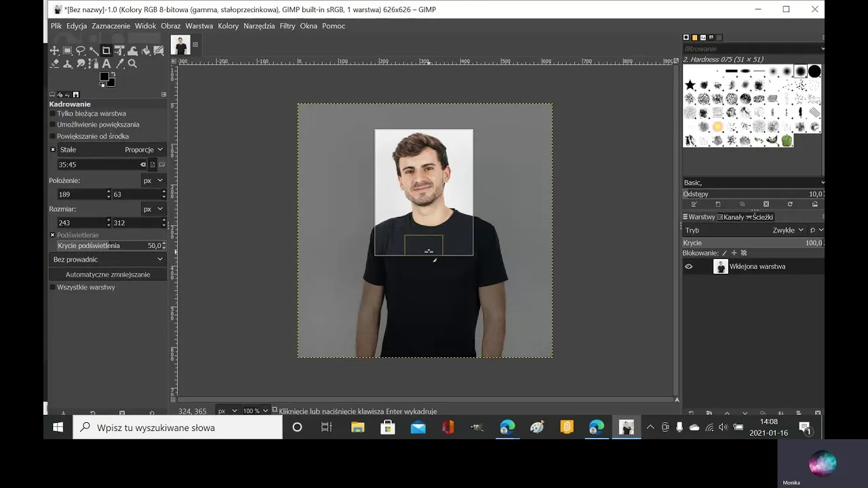Select the Eraser tool
This screenshot has width=868, height=488.
(54, 64)
